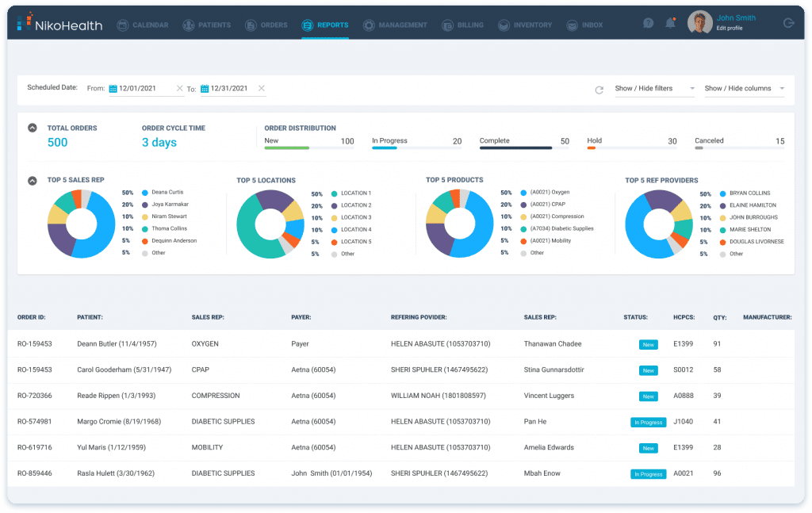This screenshot has height=513, width=812.
Task: Open the Management section
Action: click(370, 25)
